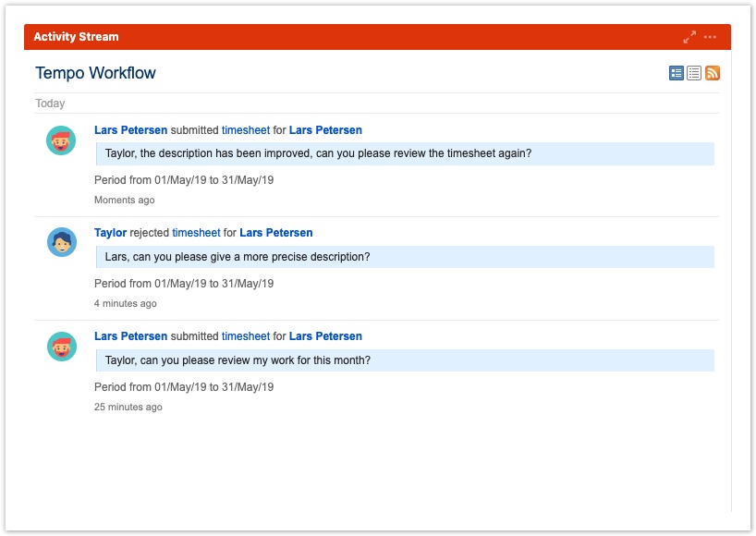Screen dimensions: 756x536
Task: Open the timesheet link in the rejected entry
Action: pos(196,233)
